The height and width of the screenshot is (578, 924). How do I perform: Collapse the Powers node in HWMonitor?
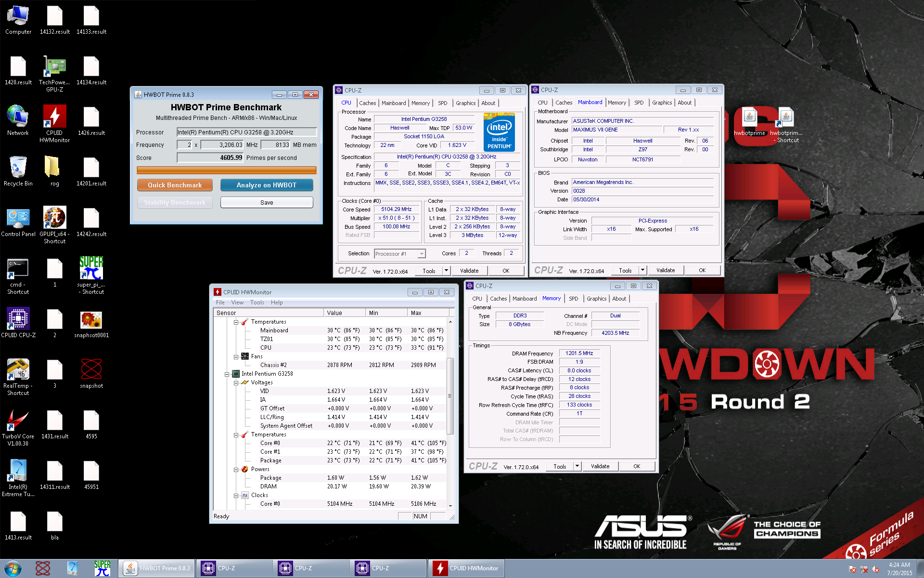coord(236,469)
